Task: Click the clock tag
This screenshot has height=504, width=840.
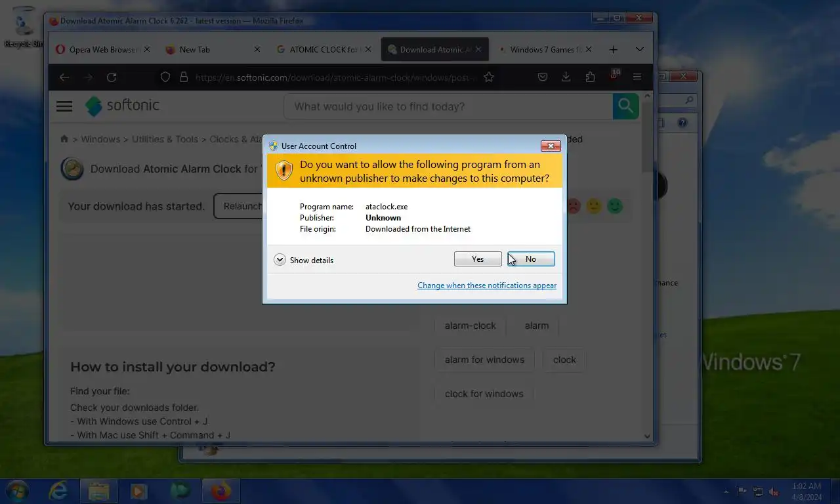Action: point(564,360)
